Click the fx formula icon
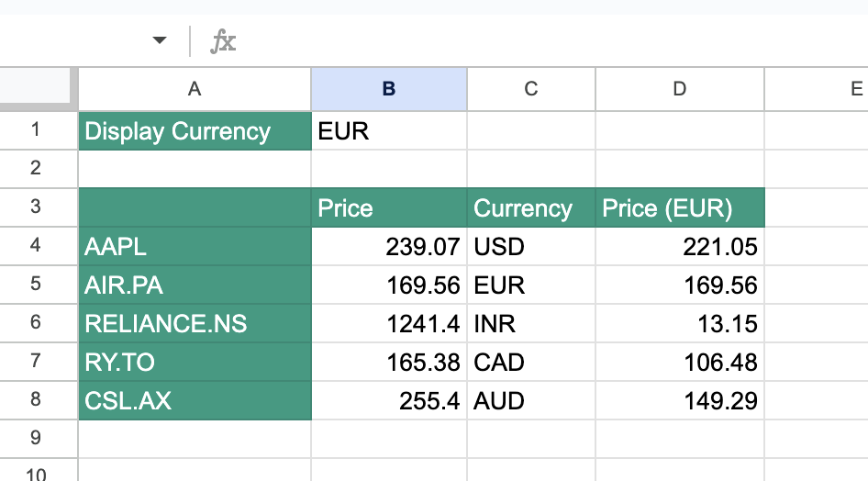Viewport: 868px width, 481px height. 223,41
